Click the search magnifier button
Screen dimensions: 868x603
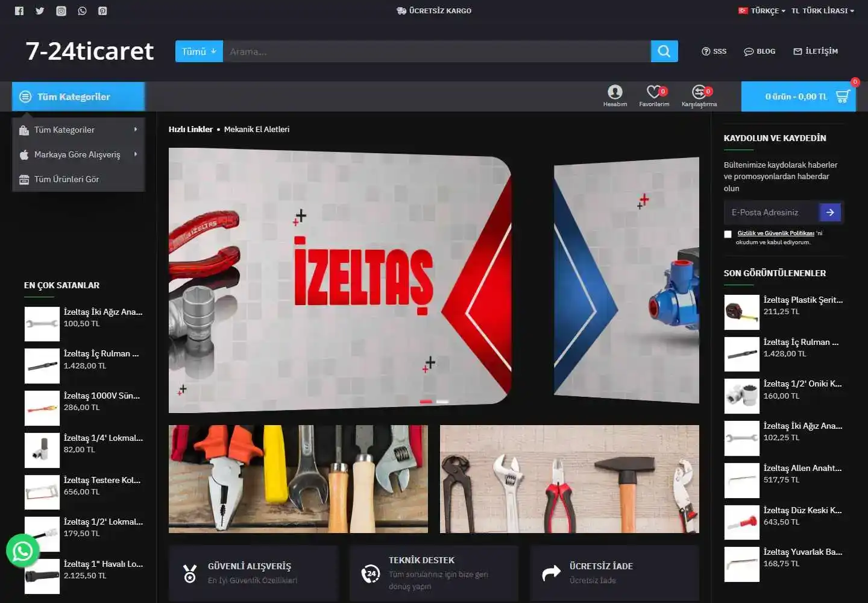tap(664, 51)
